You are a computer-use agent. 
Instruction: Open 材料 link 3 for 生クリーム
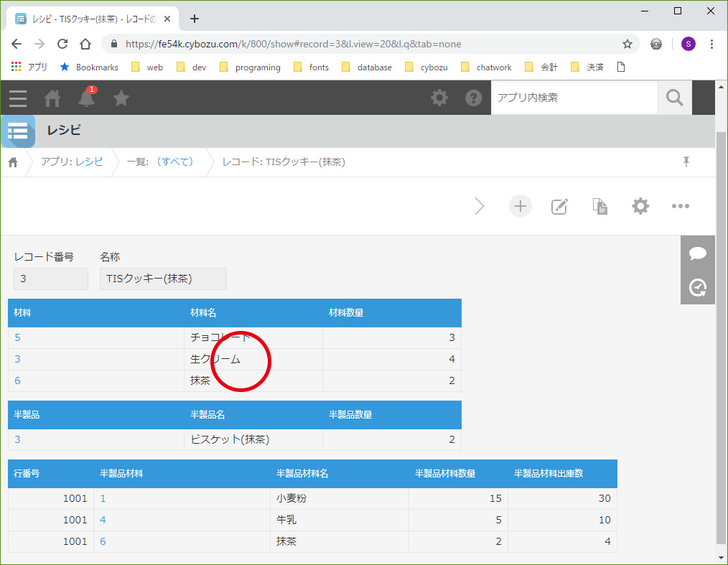click(x=17, y=359)
